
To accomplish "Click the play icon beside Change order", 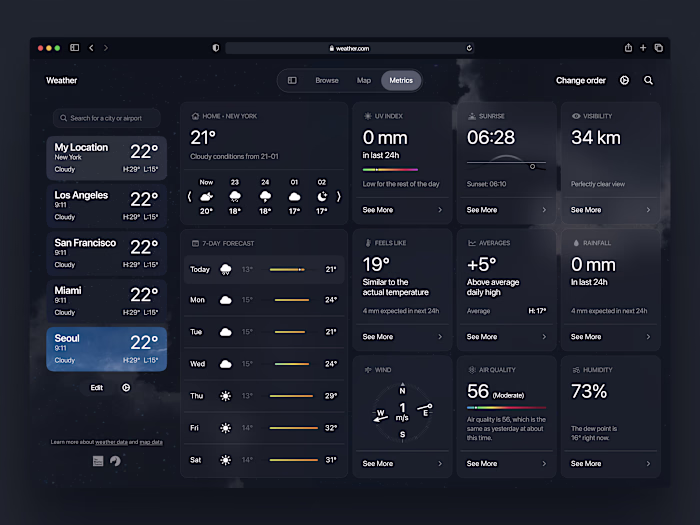I will (x=624, y=80).
